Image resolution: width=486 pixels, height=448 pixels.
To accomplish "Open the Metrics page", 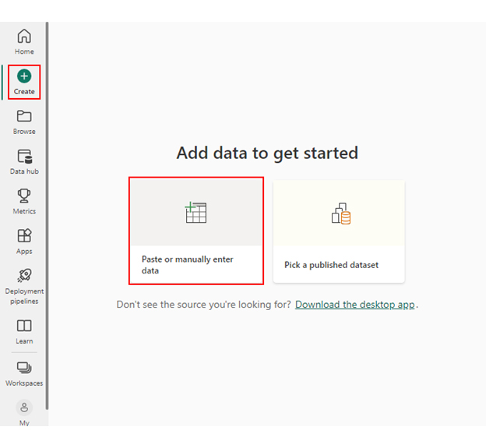I will 24,202.
